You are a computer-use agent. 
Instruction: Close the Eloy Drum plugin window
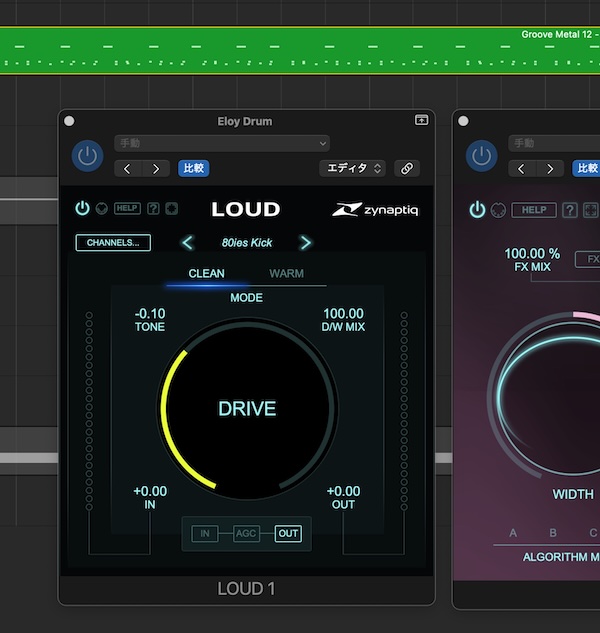(x=69, y=121)
